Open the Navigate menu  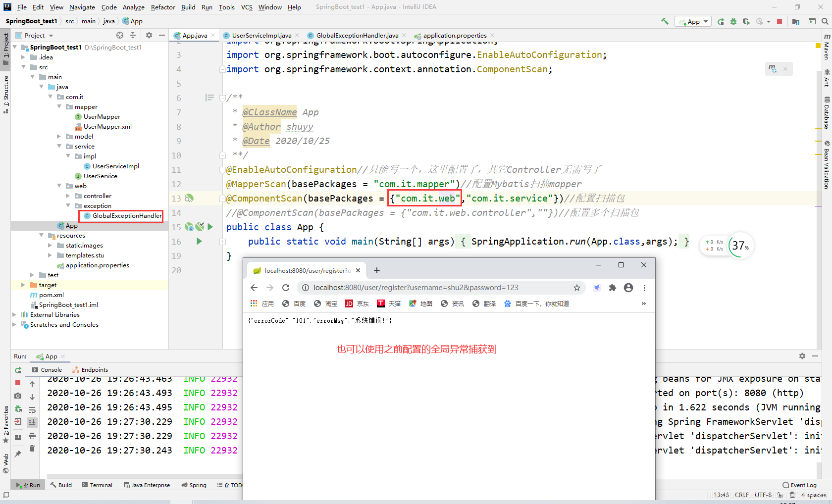coord(82,7)
